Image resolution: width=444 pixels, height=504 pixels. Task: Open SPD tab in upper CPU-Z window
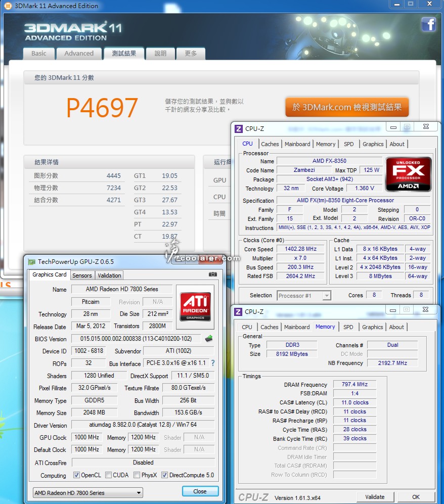(349, 144)
